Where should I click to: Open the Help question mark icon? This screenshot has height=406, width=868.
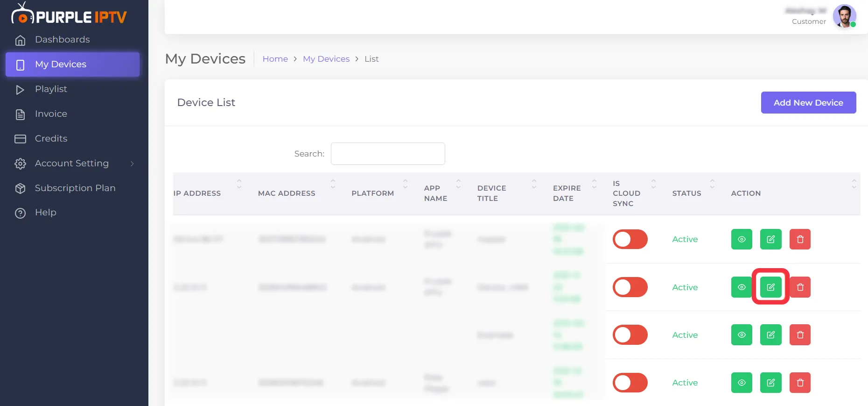coord(20,213)
